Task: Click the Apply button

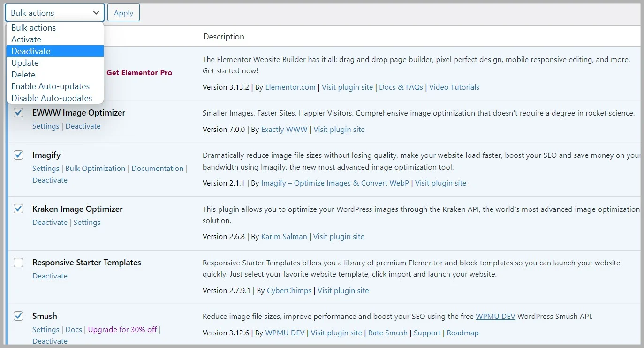Action: pos(123,13)
